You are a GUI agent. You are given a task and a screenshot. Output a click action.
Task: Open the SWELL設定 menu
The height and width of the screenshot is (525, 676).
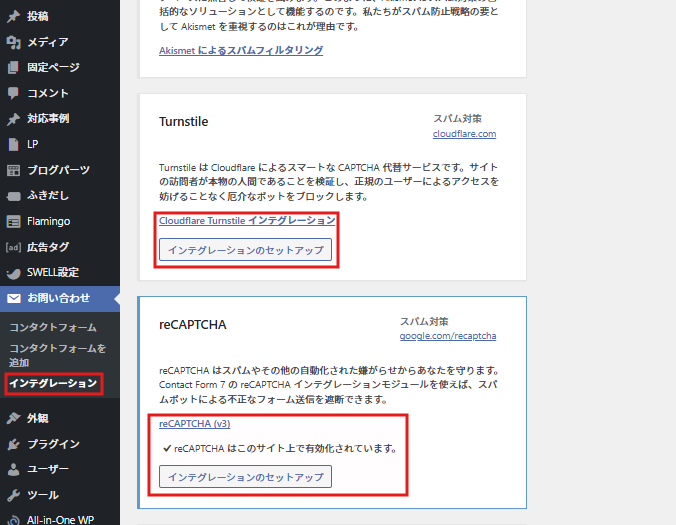pyautogui.click(x=52, y=272)
